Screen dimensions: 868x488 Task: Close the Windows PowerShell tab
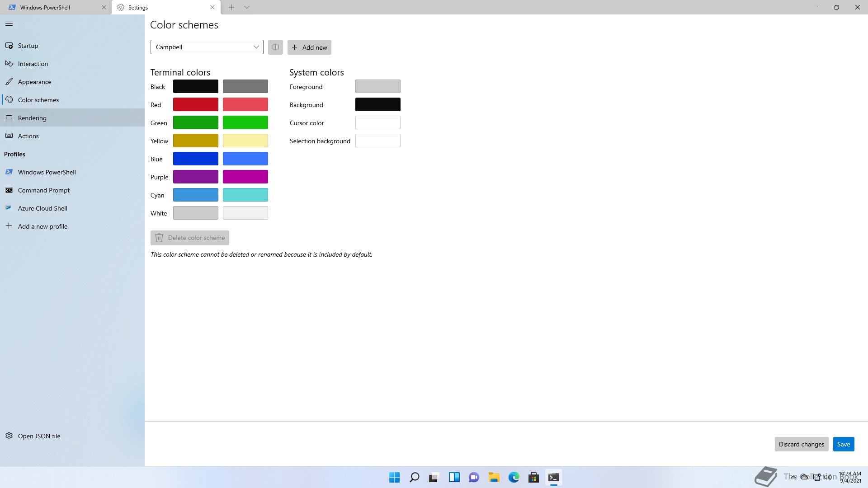tap(104, 7)
